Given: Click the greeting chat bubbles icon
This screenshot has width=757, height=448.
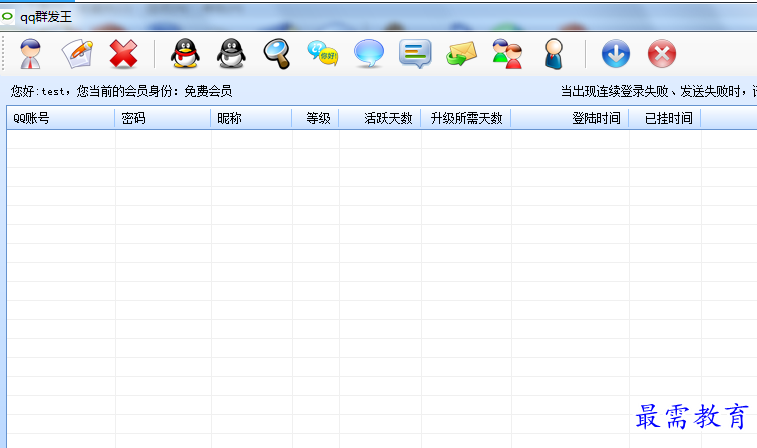Looking at the screenshot, I should 323,54.
